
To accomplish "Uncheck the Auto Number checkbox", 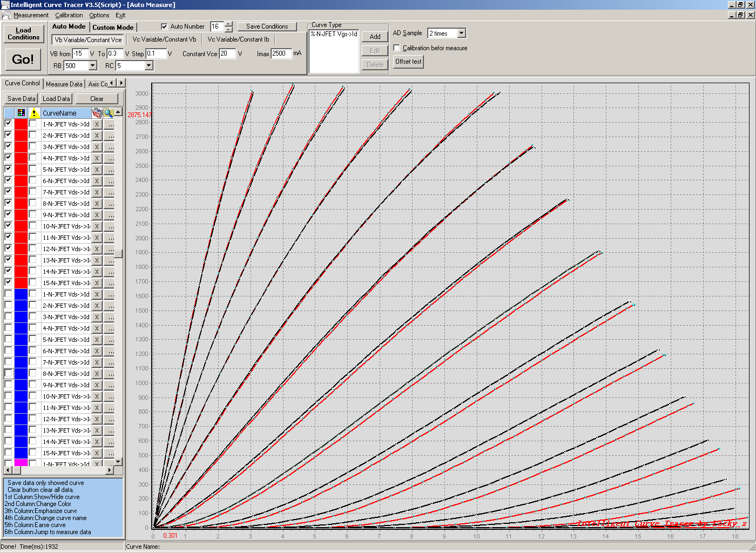I will tap(165, 26).
